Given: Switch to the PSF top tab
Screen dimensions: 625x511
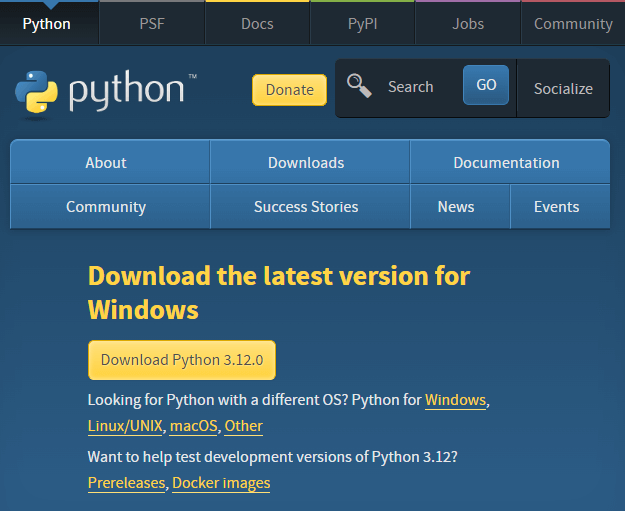Looking at the screenshot, I should click(152, 23).
